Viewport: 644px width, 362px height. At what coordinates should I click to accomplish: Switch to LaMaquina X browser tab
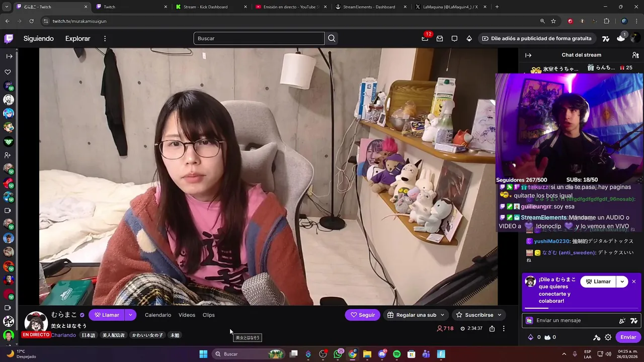point(450,7)
